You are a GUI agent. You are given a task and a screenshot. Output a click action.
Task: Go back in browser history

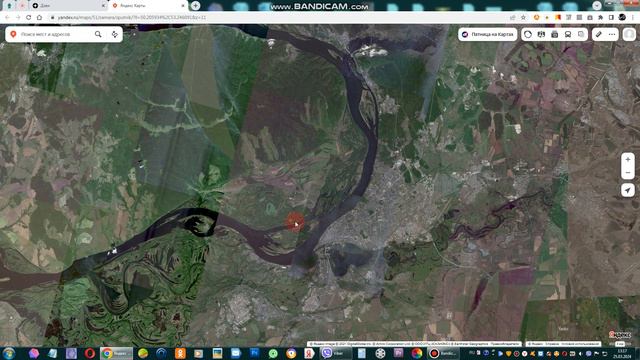click(x=7, y=18)
